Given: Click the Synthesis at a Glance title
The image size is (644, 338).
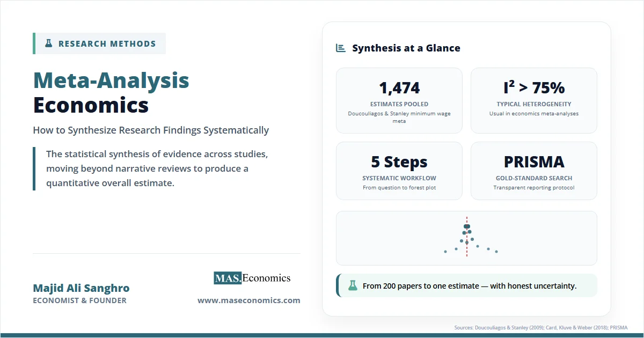Looking at the screenshot, I should [406, 48].
